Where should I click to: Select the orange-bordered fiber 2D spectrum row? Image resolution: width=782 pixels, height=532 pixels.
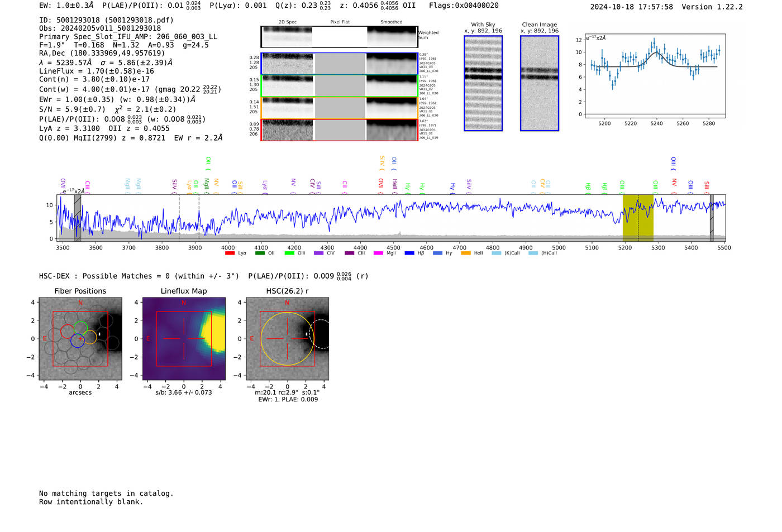[x=339, y=108]
